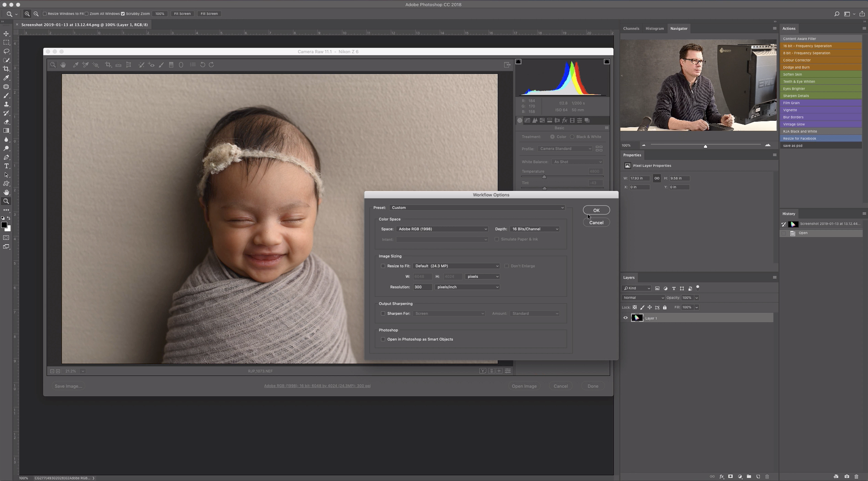The image size is (868, 481).
Task: Select the Crop tool in left toolbar
Action: 6,69
